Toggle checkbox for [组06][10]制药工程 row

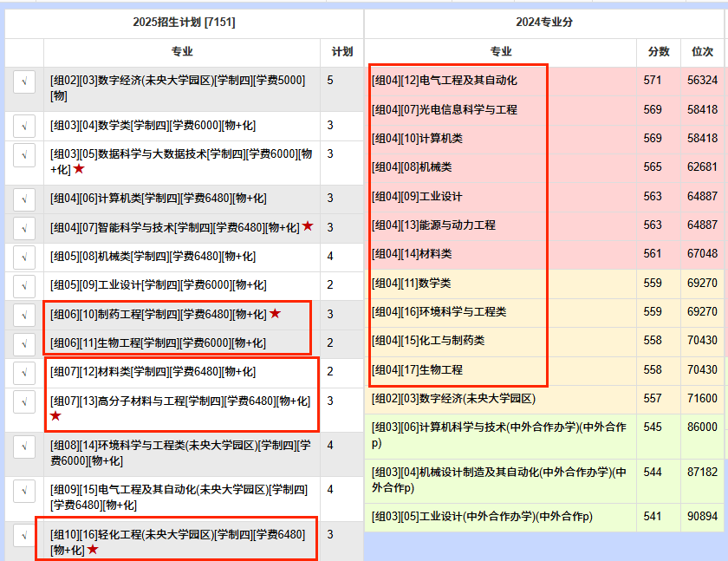click(x=24, y=315)
